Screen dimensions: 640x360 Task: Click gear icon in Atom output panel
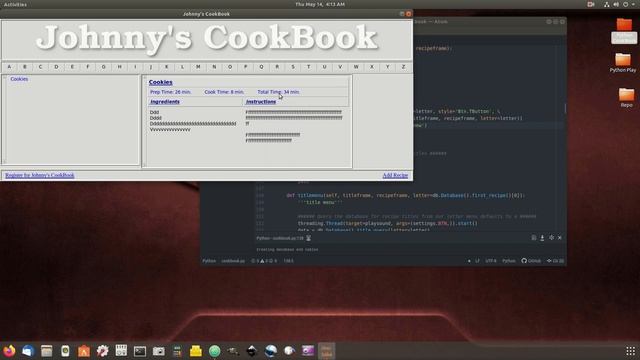(x=551, y=238)
